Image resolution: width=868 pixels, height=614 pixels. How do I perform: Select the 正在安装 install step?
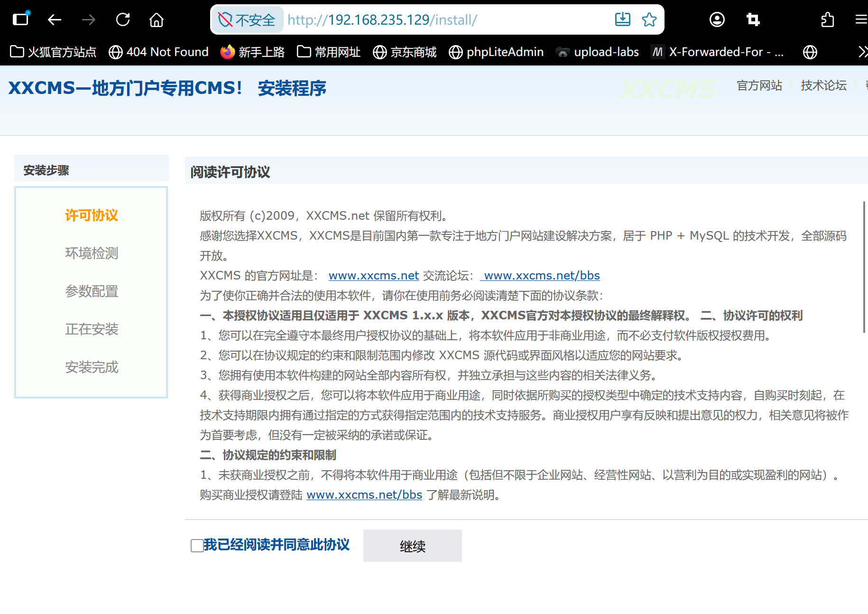click(92, 329)
